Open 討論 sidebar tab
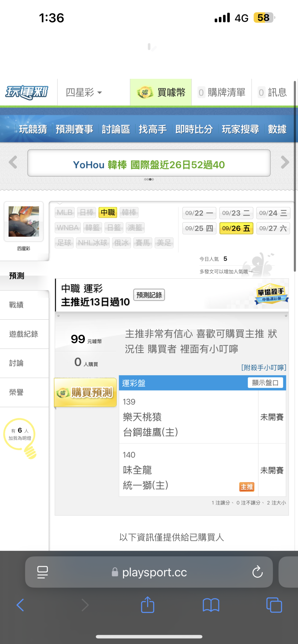The width and height of the screenshot is (298, 644). 24,363
